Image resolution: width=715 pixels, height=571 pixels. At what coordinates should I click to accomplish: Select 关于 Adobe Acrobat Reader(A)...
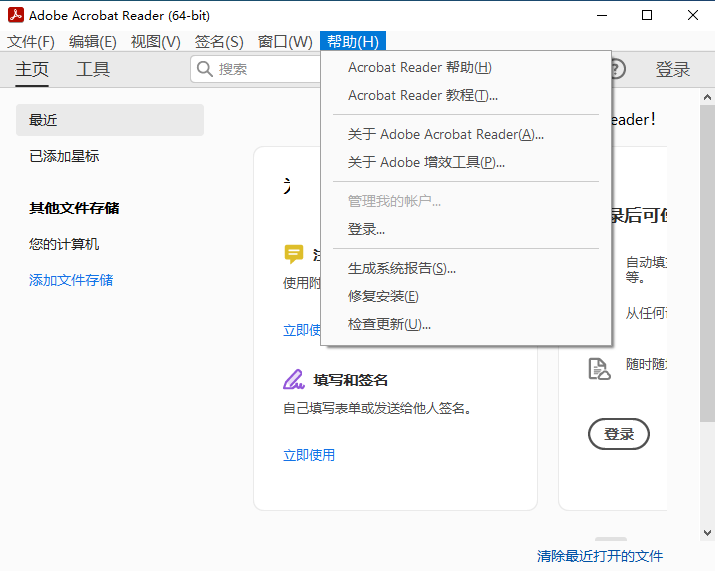[x=466, y=135]
